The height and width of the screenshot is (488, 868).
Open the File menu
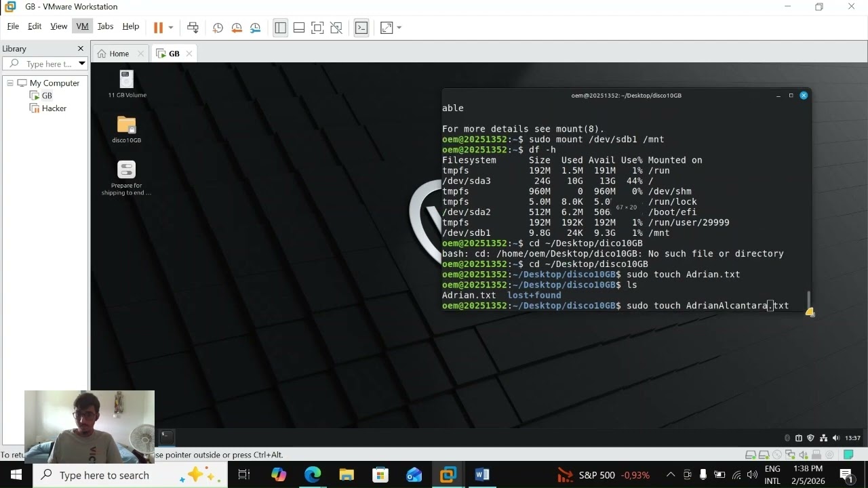pos(13,26)
